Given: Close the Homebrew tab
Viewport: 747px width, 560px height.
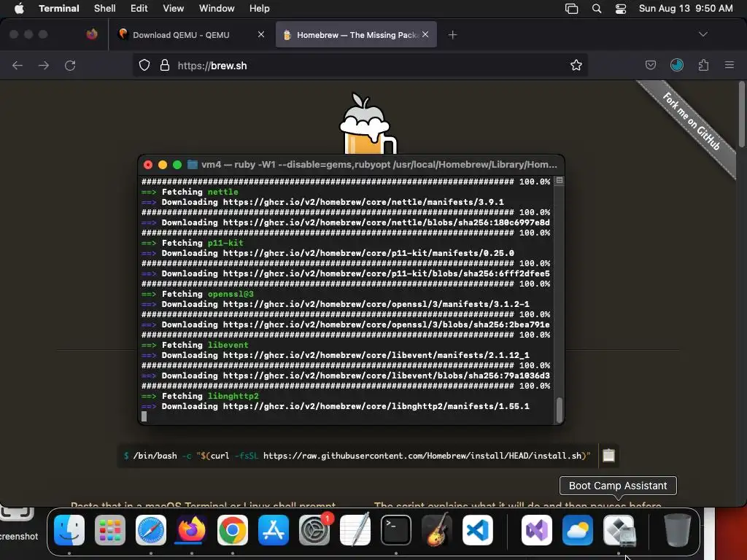Looking at the screenshot, I should (x=425, y=34).
